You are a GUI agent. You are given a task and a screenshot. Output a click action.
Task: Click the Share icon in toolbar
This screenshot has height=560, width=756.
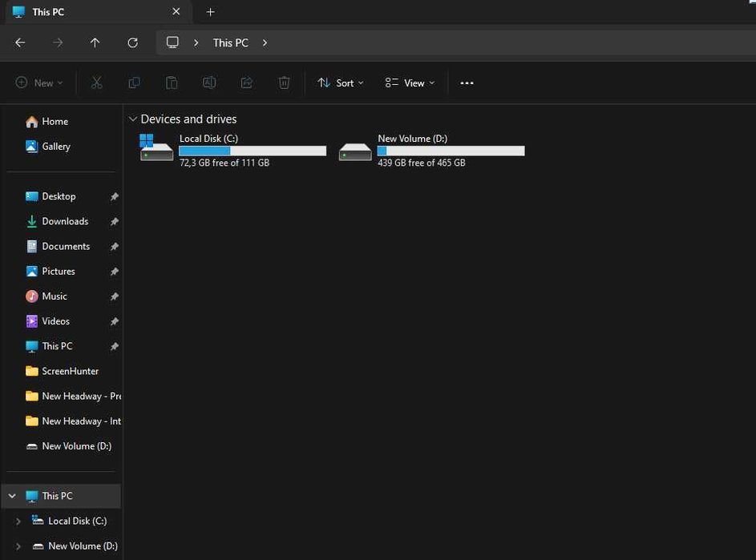(246, 83)
